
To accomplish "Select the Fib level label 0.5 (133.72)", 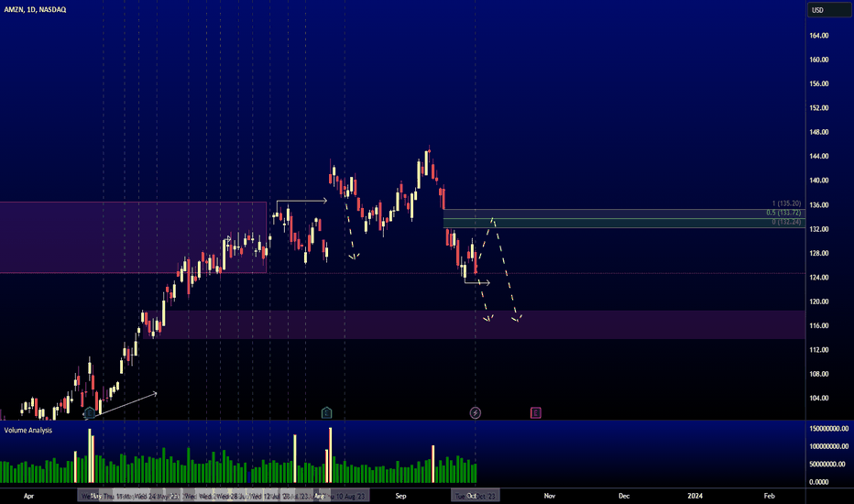I will pyautogui.click(x=783, y=213).
